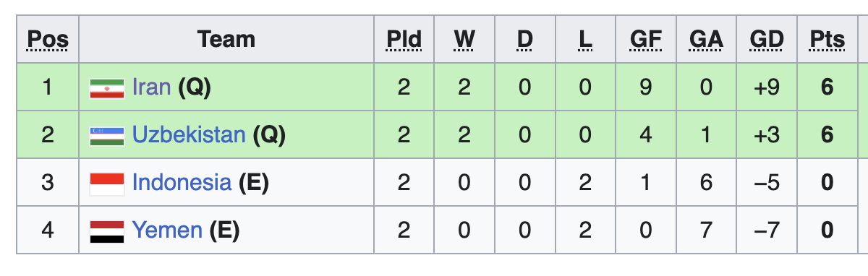The width and height of the screenshot is (868, 276).
Task: Click the GA column header abbreviation
Action: click(707, 39)
